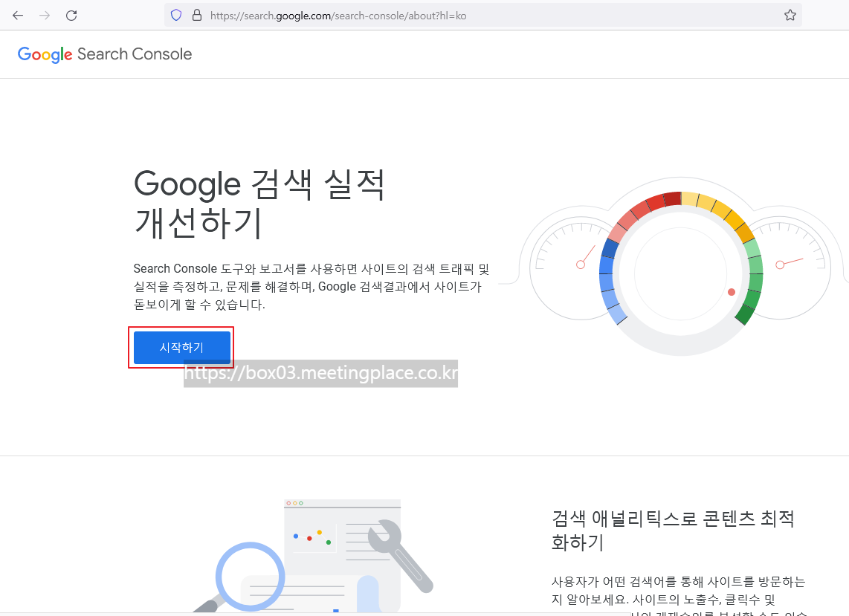
Task: Go forward with the browser forward arrow
Action: 45,15
